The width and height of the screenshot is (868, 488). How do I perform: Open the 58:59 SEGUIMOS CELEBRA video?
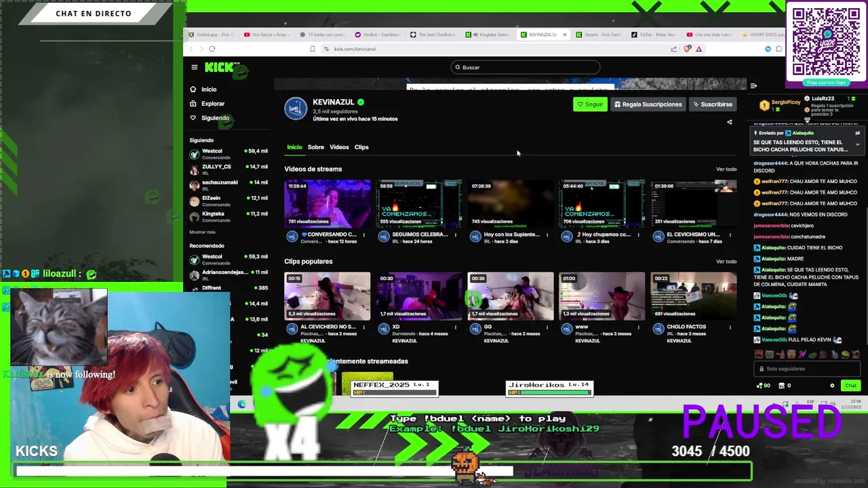419,203
